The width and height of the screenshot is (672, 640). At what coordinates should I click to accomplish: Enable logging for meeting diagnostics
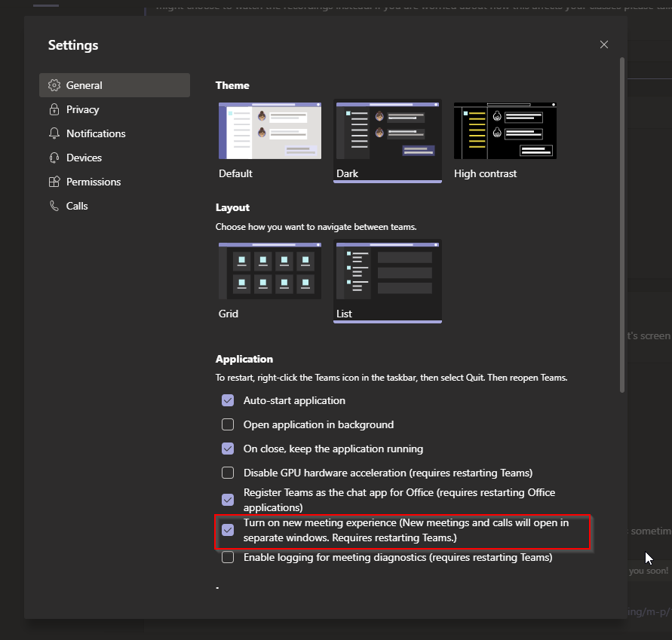pyautogui.click(x=228, y=557)
